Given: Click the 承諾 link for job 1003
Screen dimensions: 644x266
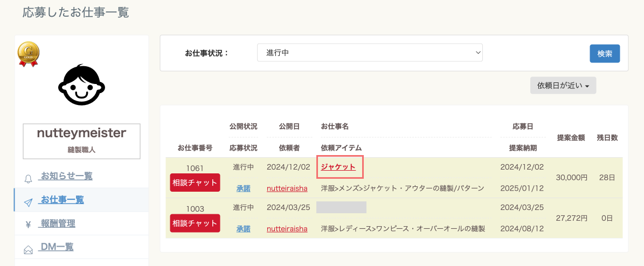Looking at the screenshot, I should coord(244,229).
